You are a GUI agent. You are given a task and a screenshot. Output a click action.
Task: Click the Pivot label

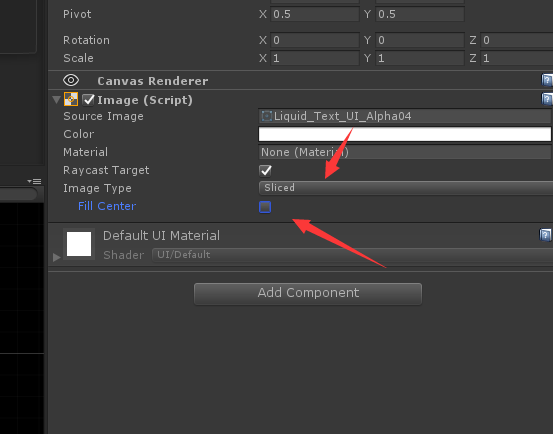pos(77,14)
